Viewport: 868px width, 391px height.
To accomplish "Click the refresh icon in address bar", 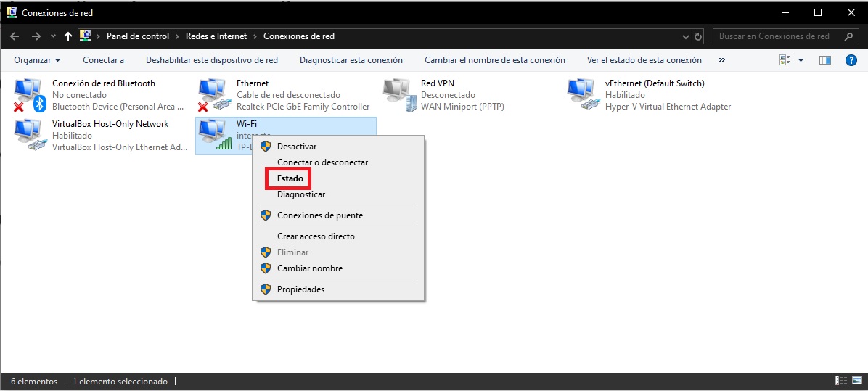I will 698,36.
